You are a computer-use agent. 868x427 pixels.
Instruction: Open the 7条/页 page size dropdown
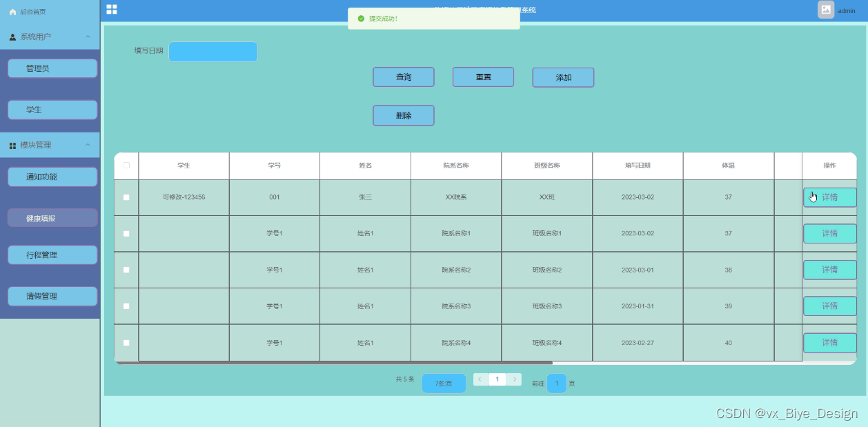pyautogui.click(x=444, y=384)
